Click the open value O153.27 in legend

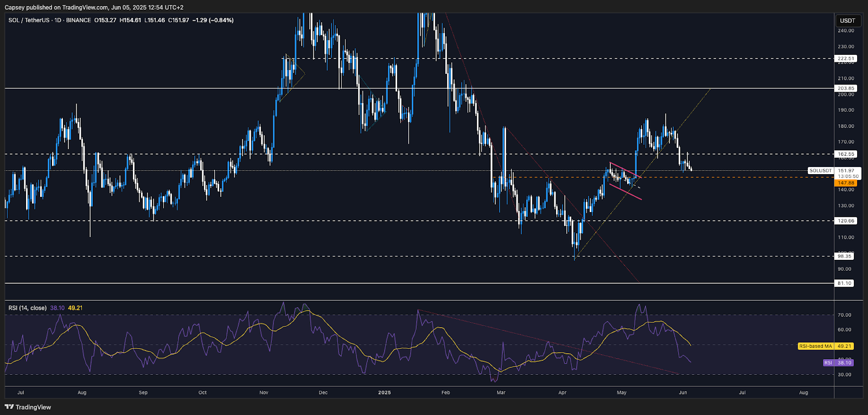point(105,20)
